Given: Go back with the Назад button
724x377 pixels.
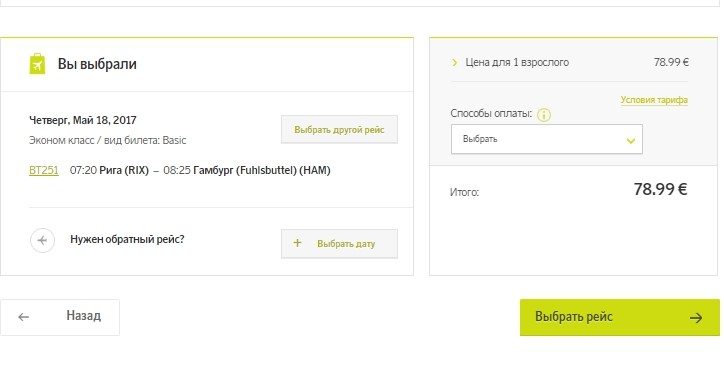Looking at the screenshot, I should point(60,317).
